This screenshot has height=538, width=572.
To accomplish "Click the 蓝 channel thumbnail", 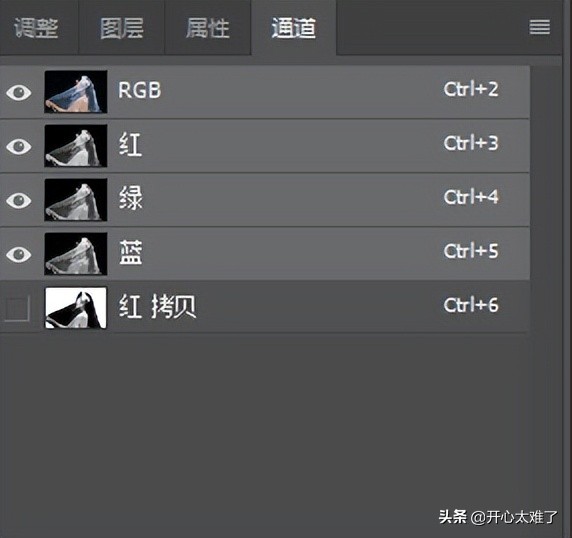I will (76, 254).
